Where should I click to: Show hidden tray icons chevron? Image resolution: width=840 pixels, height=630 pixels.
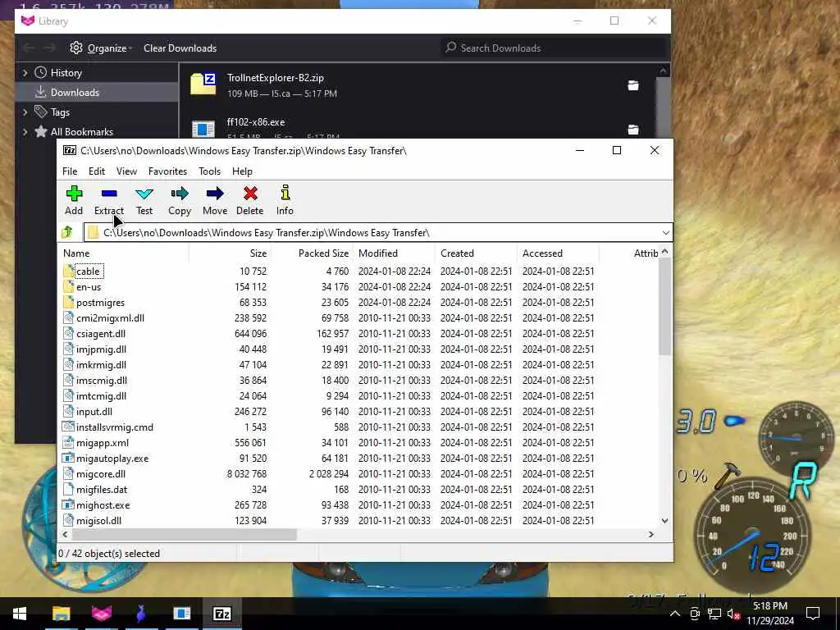click(675, 614)
